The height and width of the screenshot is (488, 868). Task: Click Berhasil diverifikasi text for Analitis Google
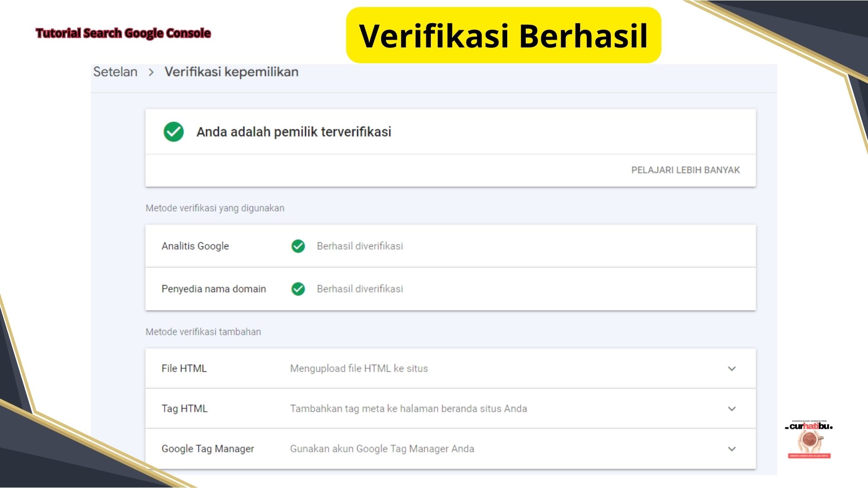coord(359,246)
